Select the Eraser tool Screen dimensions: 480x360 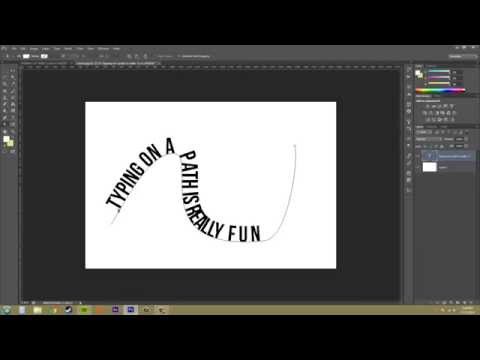point(5,104)
